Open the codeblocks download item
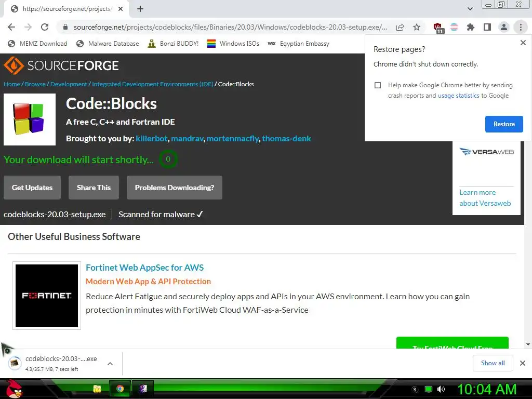 click(54, 363)
